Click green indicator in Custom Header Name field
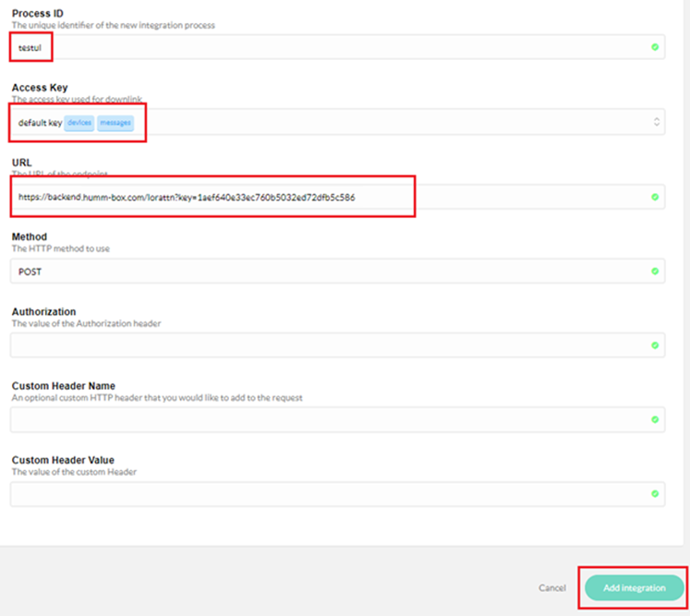 coord(655,419)
